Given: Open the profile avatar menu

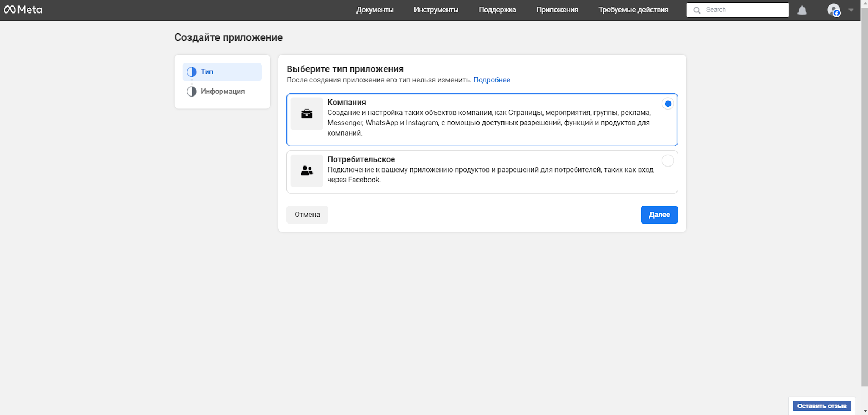Looking at the screenshot, I should click(x=834, y=10).
